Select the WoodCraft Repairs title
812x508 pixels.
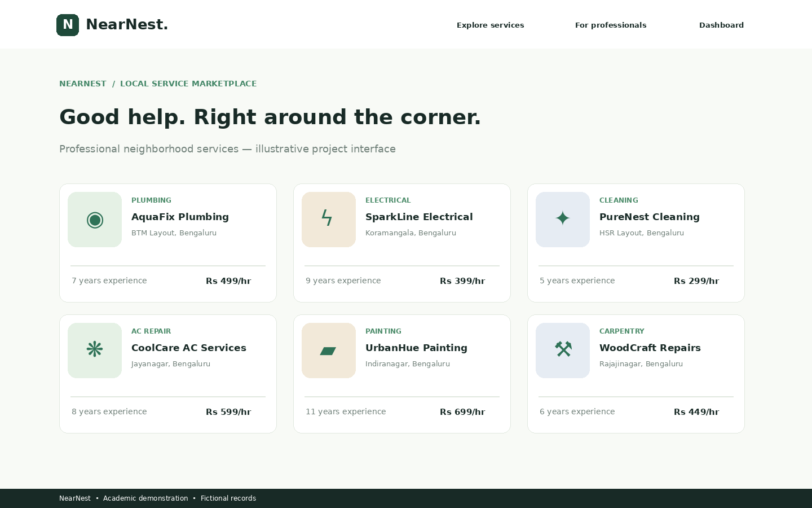pos(650,348)
